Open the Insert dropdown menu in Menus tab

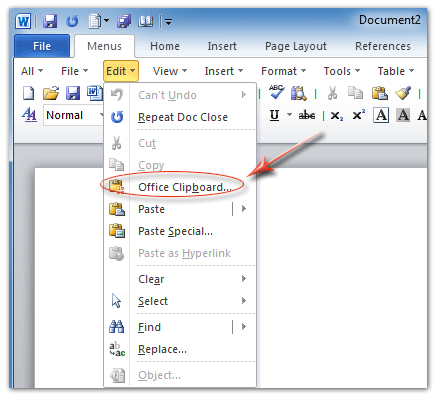(224, 71)
